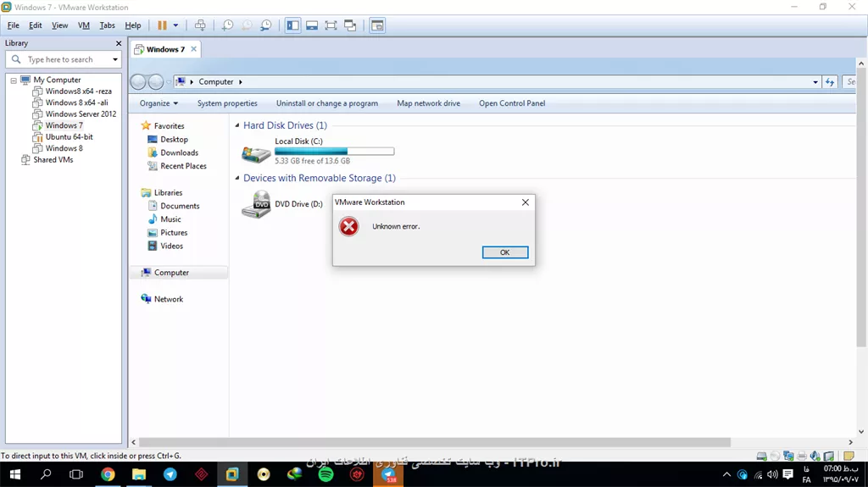This screenshot has height=487, width=868.
Task: Select the DVD Drive (D:) icon
Action: pos(256,204)
